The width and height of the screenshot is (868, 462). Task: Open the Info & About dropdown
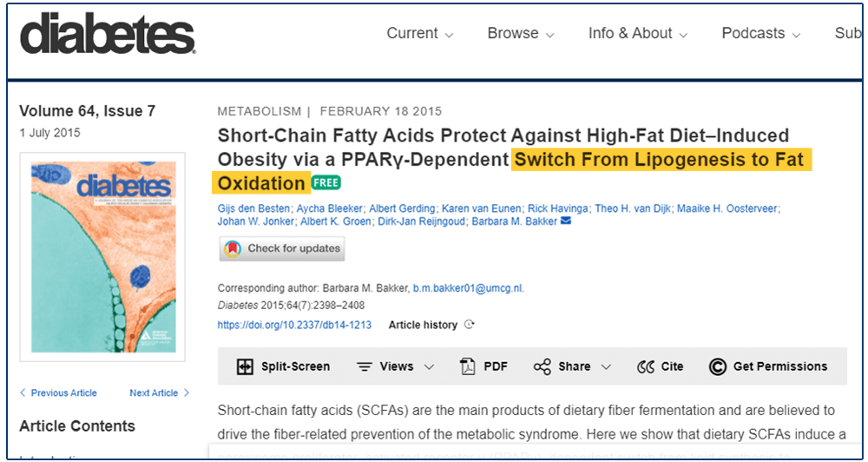pyautogui.click(x=638, y=33)
